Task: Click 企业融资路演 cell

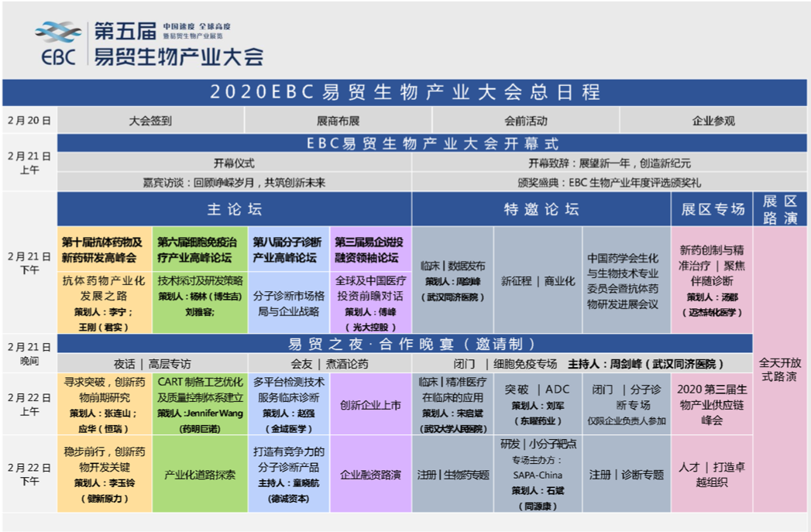Action: tap(370, 474)
